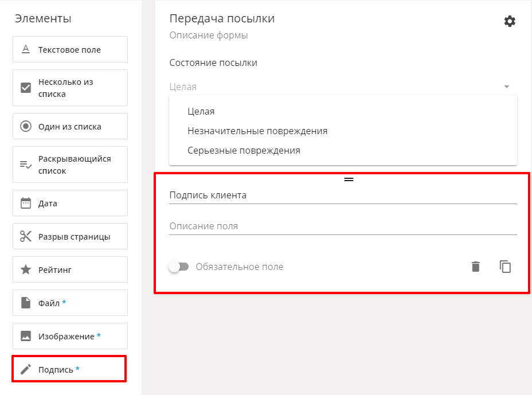
Task: Duplicate the field using copy icon
Action: click(505, 267)
